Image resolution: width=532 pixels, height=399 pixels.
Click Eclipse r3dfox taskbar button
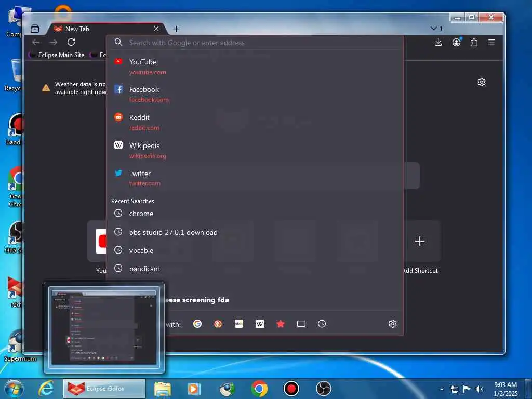point(104,389)
